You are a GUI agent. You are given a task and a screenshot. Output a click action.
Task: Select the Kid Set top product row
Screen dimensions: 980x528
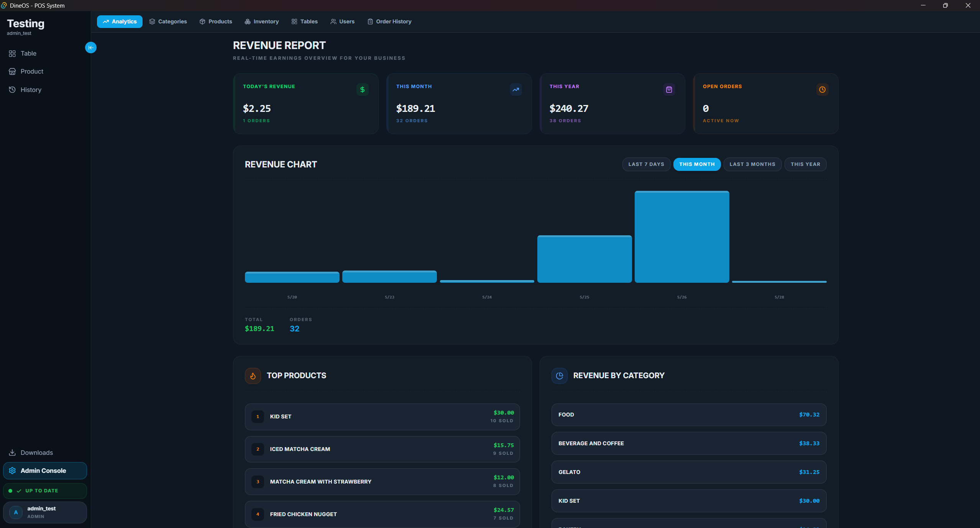[382, 417]
